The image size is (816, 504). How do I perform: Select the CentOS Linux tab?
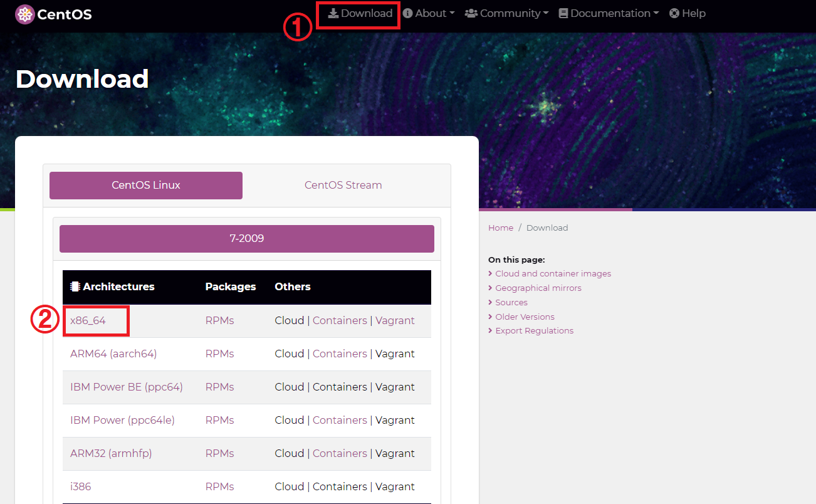146,186
